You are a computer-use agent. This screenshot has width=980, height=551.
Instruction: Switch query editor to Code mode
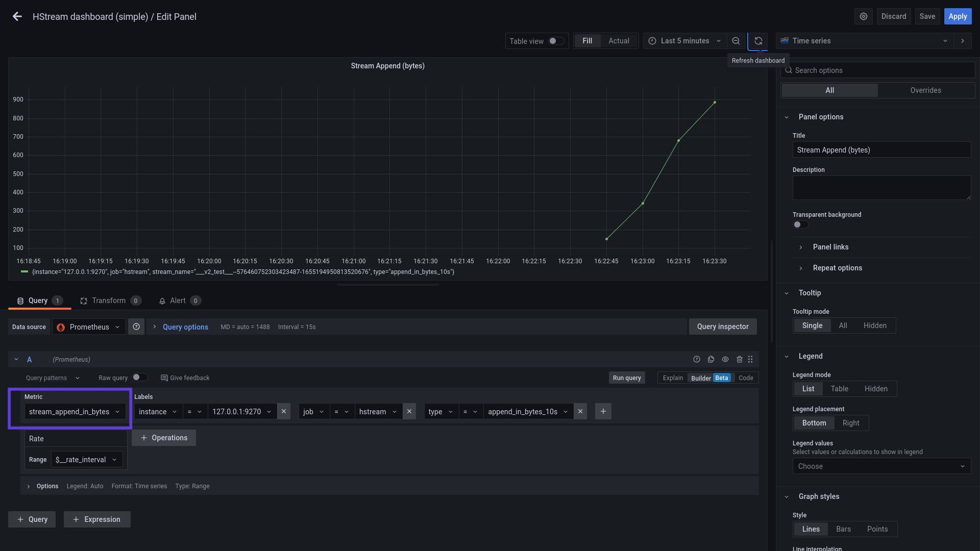[746, 378]
